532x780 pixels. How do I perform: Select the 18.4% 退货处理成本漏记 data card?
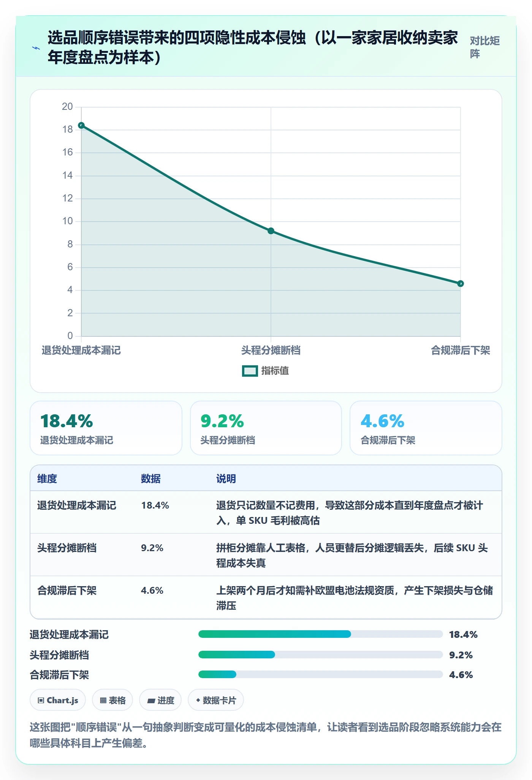click(x=106, y=428)
